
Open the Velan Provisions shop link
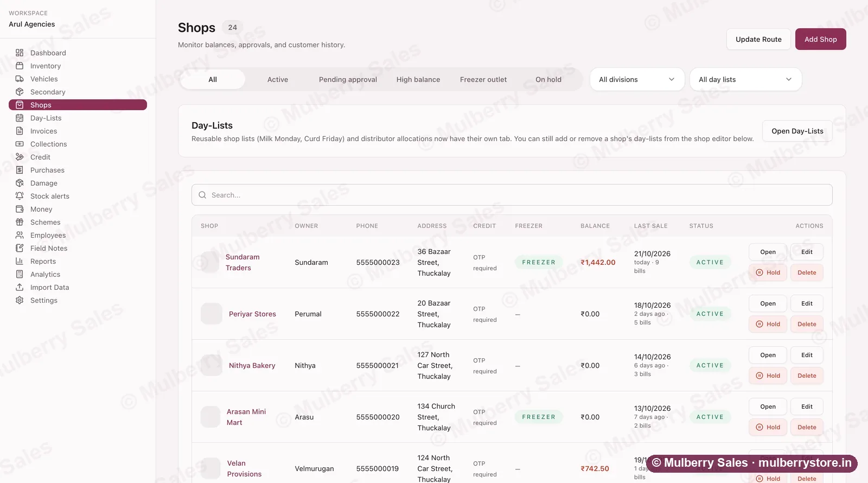244,468
